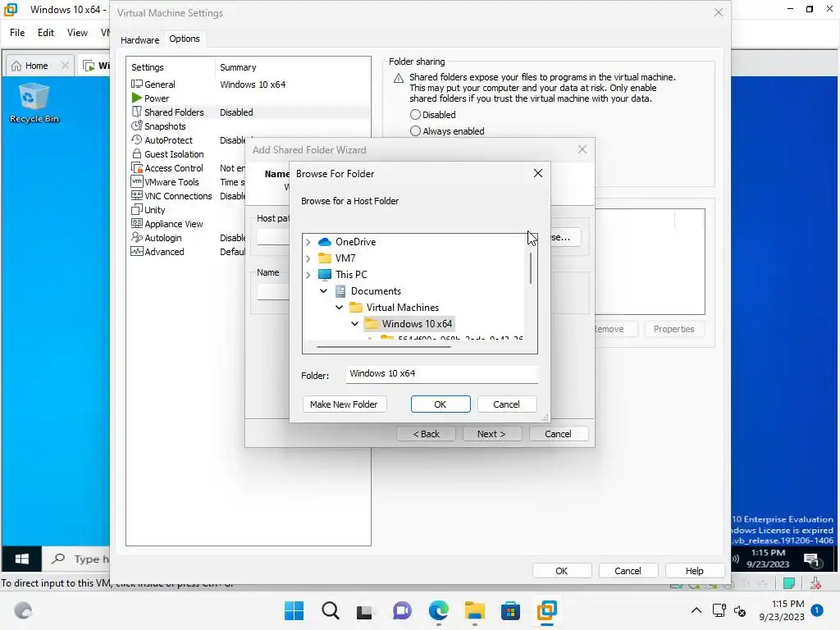Viewport: 840px width, 630px height.
Task: Open the guest Windows Start button
Action: tap(22, 559)
